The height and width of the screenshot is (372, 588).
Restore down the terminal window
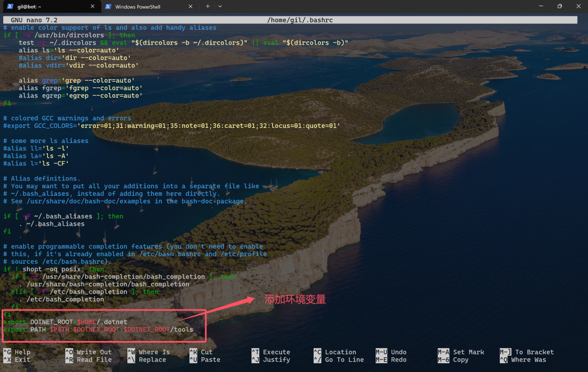(x=560, y=7)
